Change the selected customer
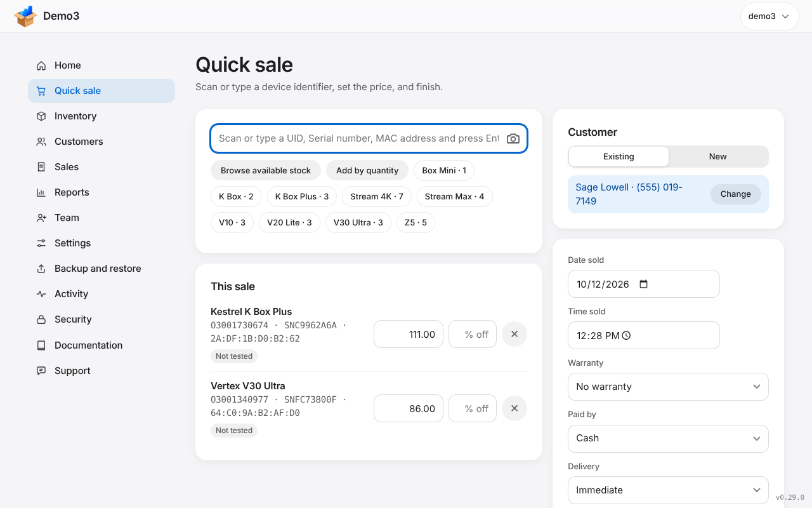 coord(735,194)
